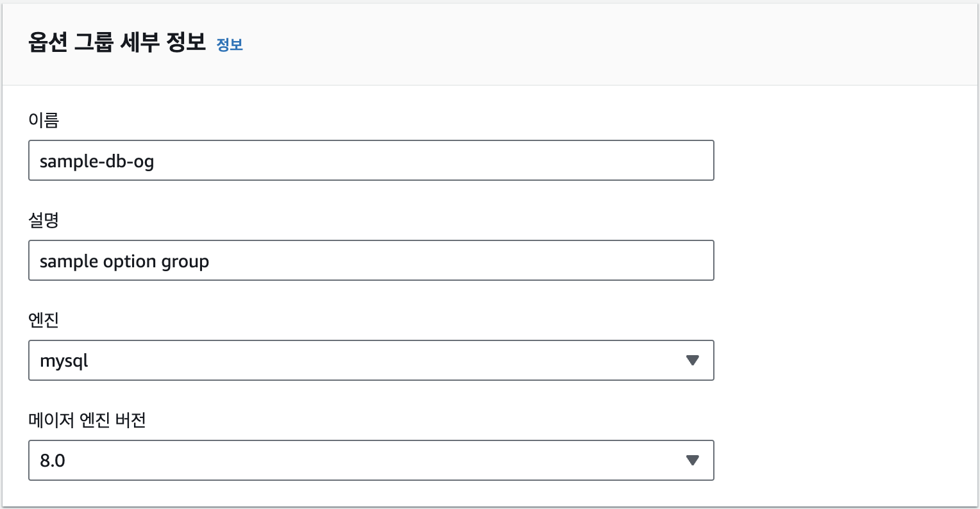Click the arrow icon of mysql dropdown
Image resolution: width=980 pixels, height=509 pixels.
coord(692,360)
